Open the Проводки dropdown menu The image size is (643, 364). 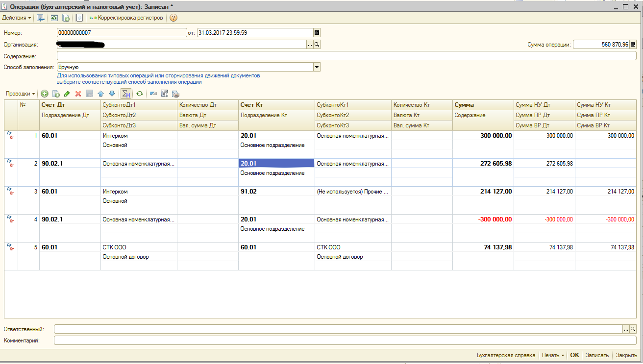click(x=20, y=94)
